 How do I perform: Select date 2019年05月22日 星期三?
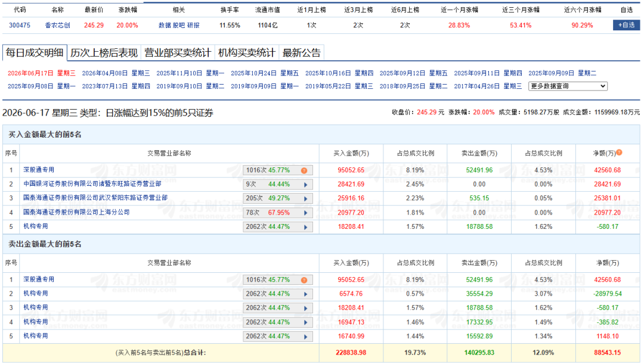pyautogui.click(x=339, y=86)
